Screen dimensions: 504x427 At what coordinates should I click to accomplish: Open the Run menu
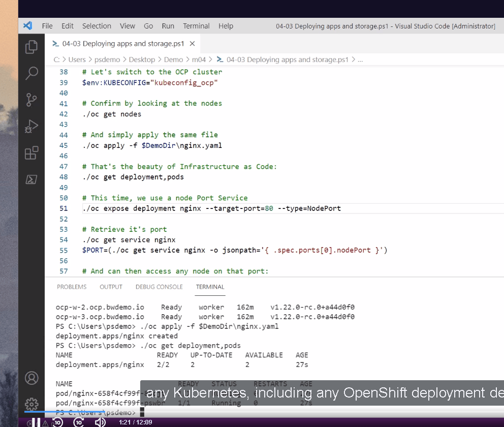[x=168, y=26]
